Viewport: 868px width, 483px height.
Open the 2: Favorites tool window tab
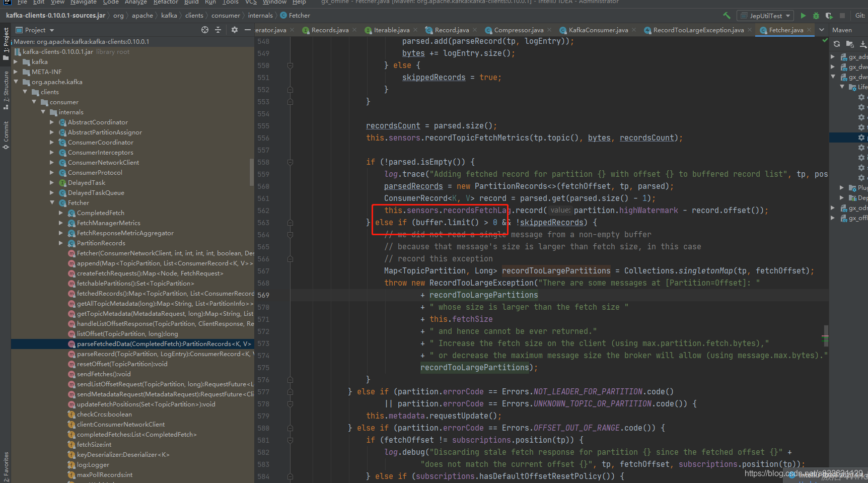(x=6, y=466)
